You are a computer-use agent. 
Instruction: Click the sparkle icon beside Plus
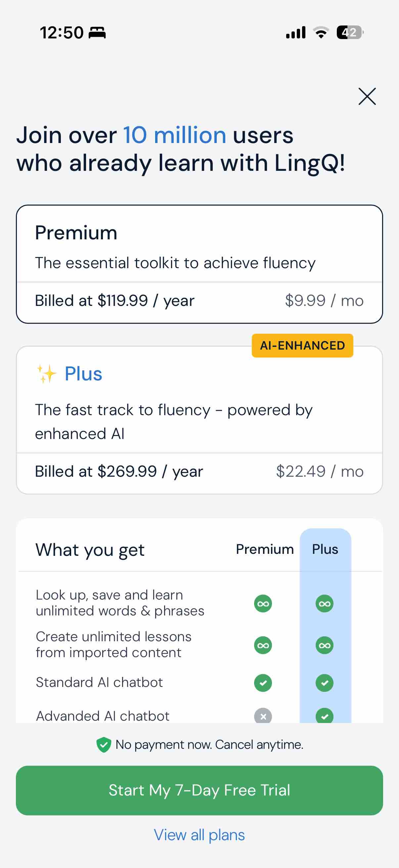coord(46,374)
